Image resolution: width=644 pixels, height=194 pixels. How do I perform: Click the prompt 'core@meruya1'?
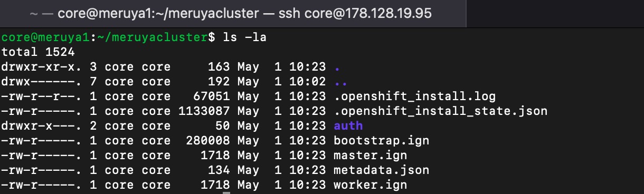click(46, 38)
